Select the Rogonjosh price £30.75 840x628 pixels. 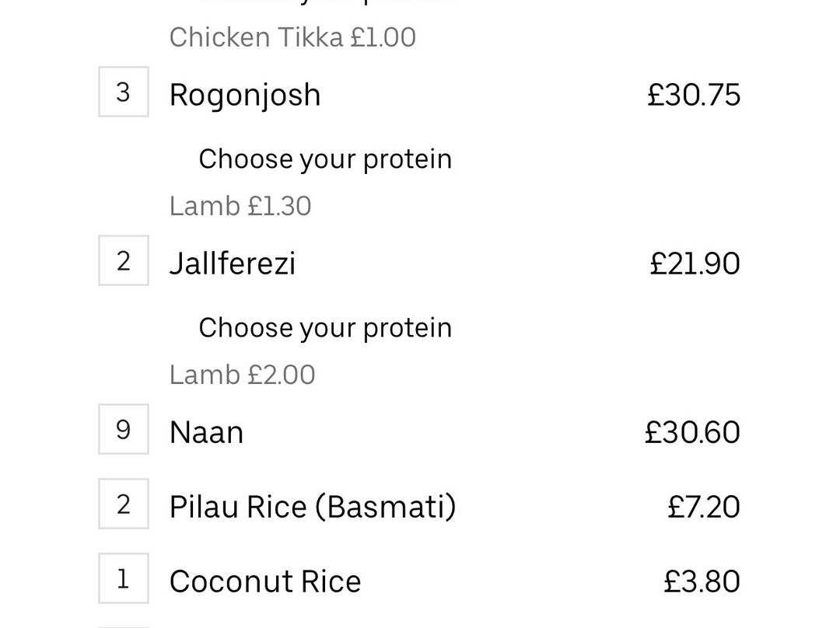tap(694, 95)
